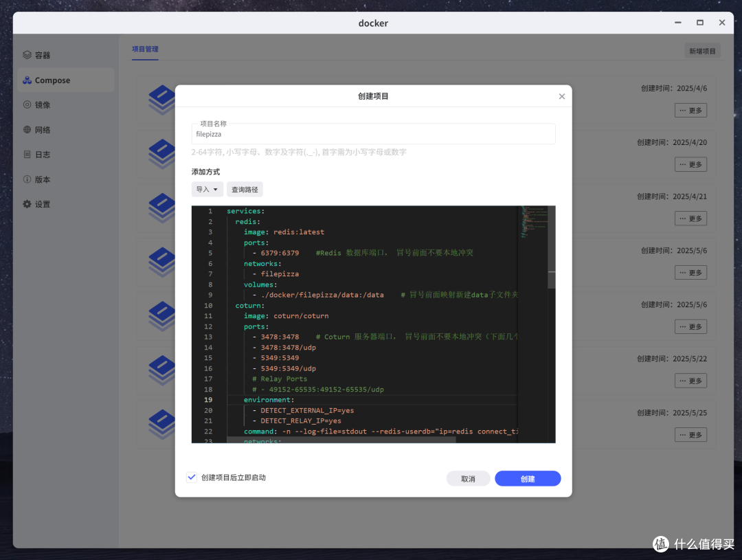
Task: Select the 设置 menu item
Action: (66, 204)
